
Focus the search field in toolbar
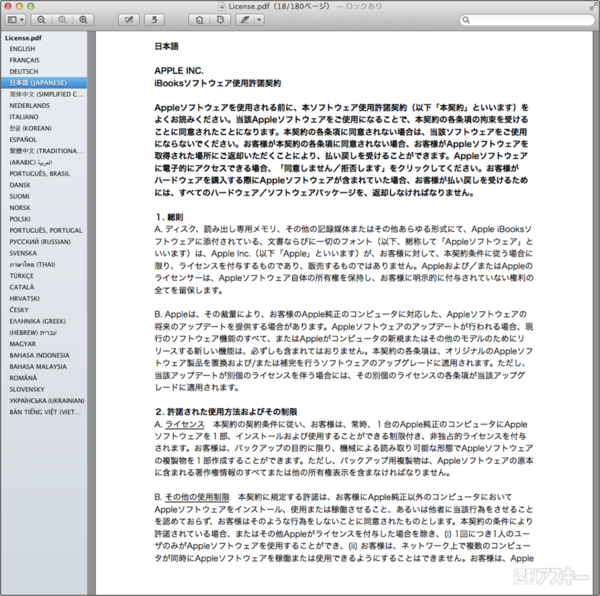coord(527,20)
